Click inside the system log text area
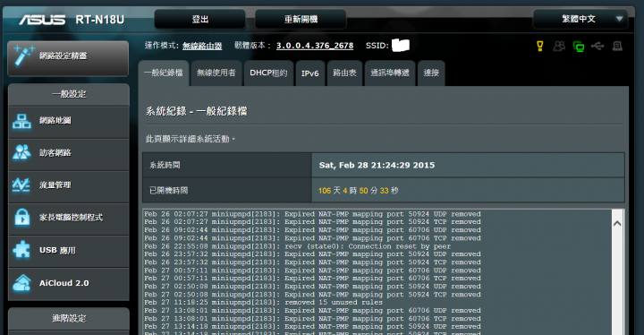This screenshot has height=335, width=644. tap(377, 271)
